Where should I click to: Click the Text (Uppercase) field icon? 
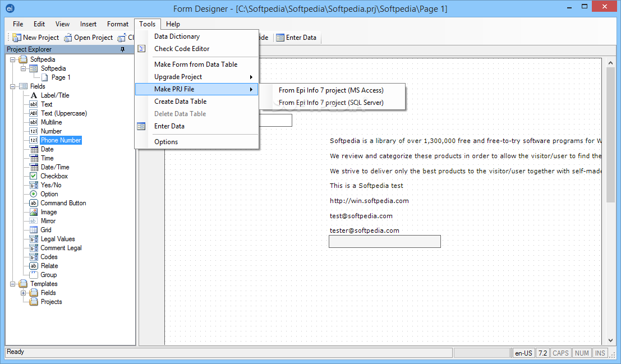coord(34,113)
